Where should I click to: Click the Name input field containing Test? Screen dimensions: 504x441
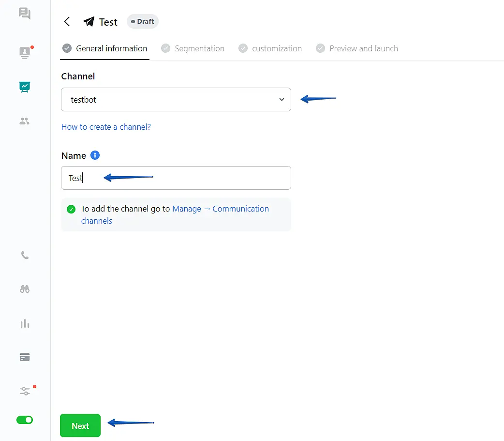(176, 178)
